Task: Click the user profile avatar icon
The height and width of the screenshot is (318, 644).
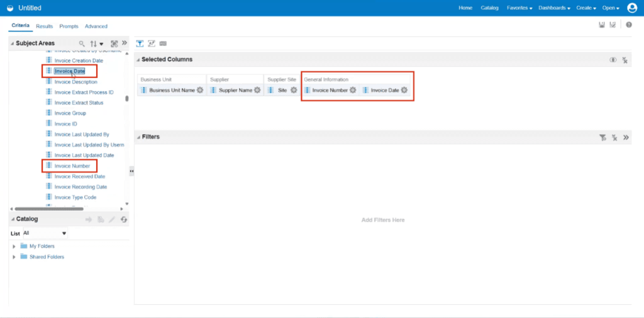Action: (632, 8)
